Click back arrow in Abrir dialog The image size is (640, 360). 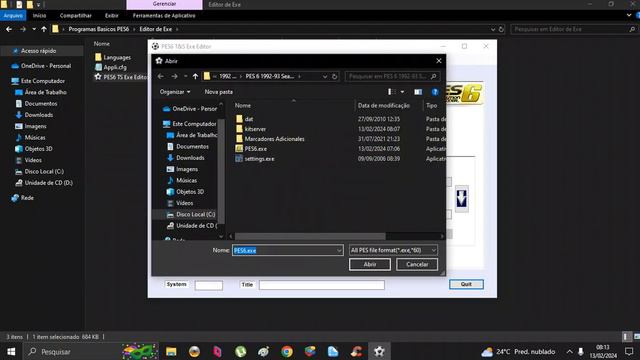coord(161,76)
